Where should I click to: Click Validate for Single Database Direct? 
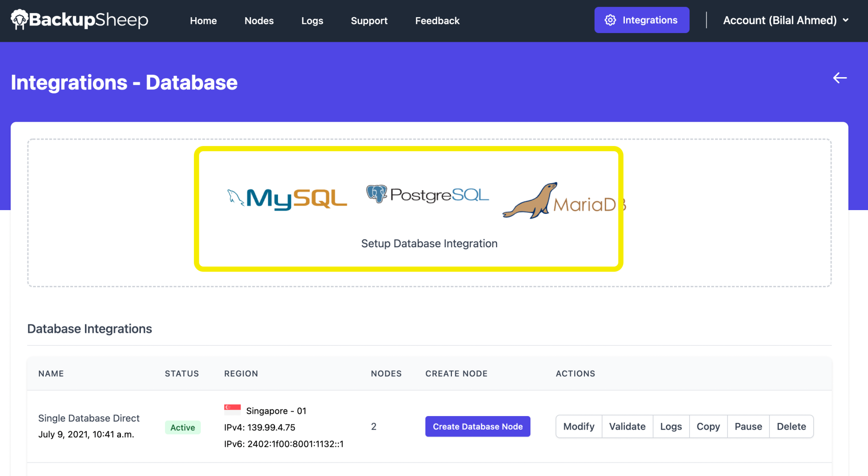[627, 426]
